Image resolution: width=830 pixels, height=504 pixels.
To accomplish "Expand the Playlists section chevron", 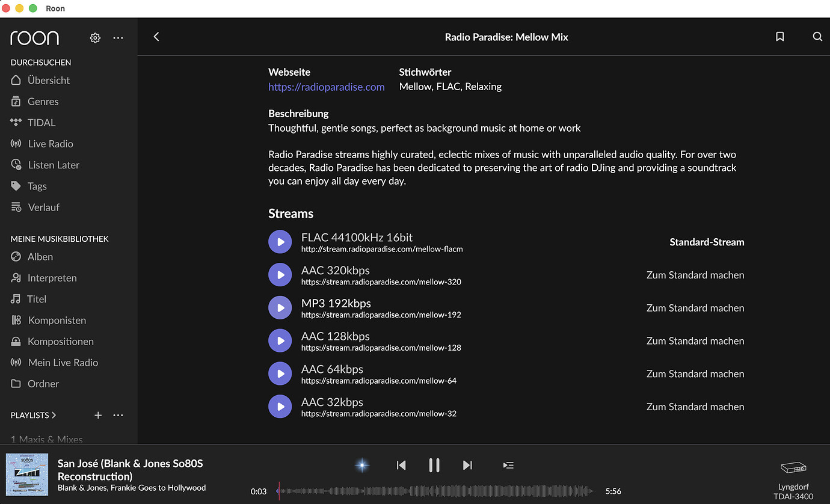I will [x=54, y=415].
